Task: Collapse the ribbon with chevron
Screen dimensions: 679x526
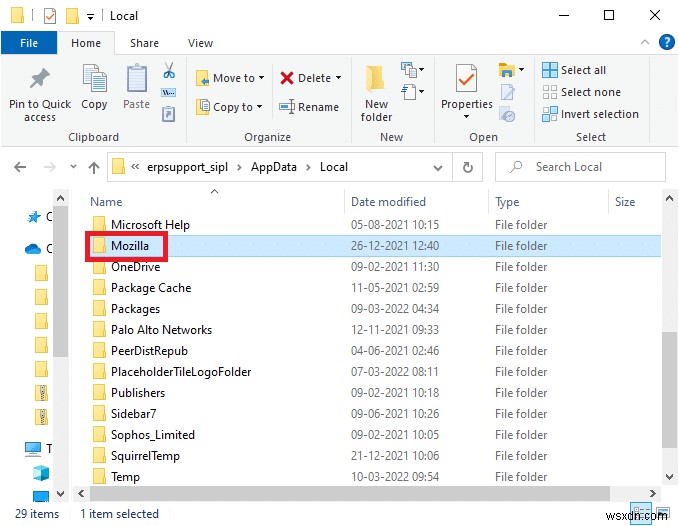Action: (x=645, y=42)
